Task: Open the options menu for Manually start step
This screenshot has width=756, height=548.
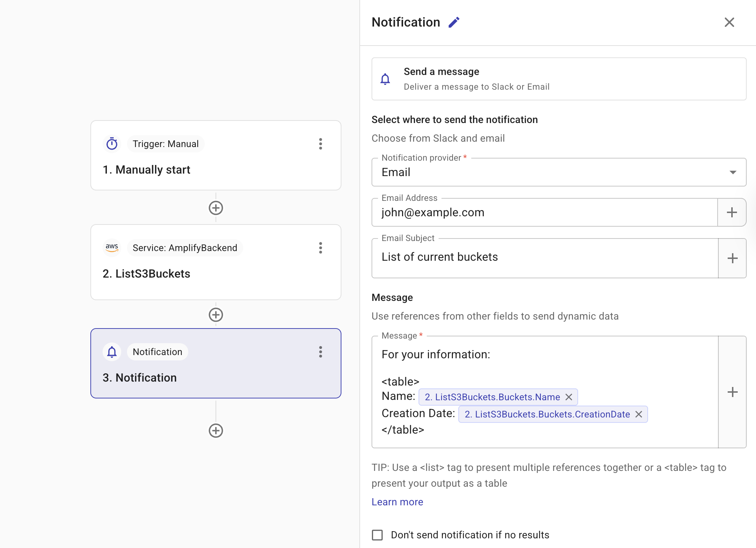Action: click(x=321, y=144)
